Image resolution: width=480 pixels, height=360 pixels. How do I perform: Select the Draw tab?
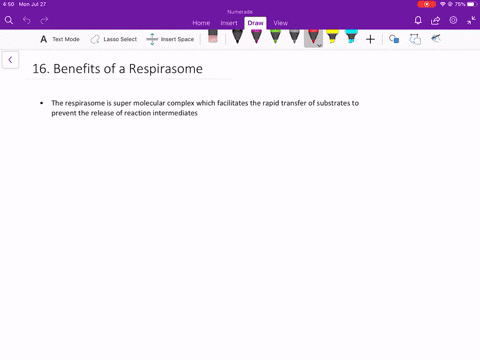point(255,23)
